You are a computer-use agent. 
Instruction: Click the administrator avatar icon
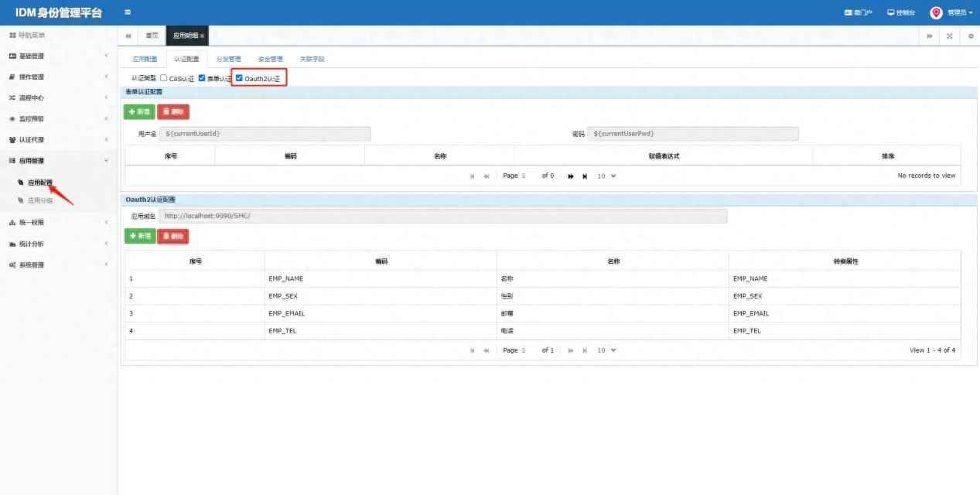[936, 12]
